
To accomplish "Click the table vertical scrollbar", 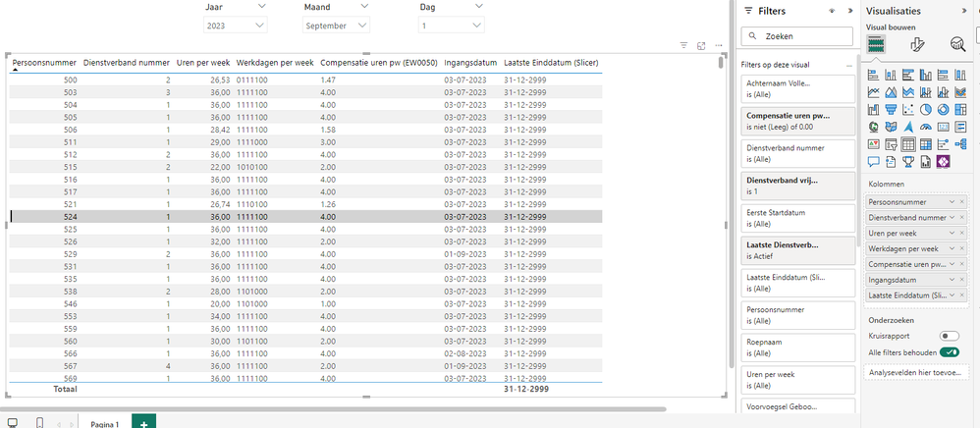I will pos(721,64).
